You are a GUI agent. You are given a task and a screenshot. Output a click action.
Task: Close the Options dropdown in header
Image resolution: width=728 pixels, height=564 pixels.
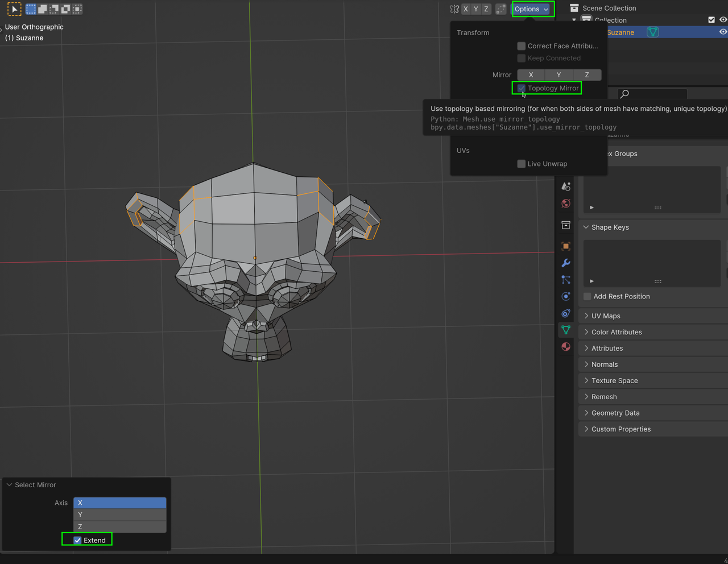pos(531,9)
